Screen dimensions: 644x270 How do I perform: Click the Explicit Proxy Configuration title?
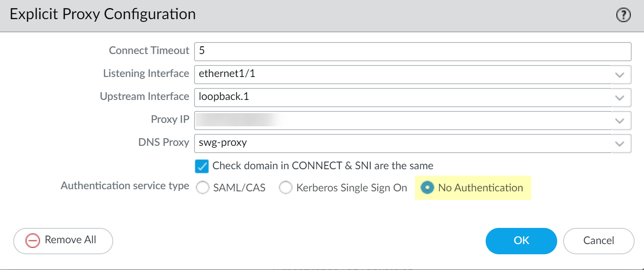[x=103, y=14]
